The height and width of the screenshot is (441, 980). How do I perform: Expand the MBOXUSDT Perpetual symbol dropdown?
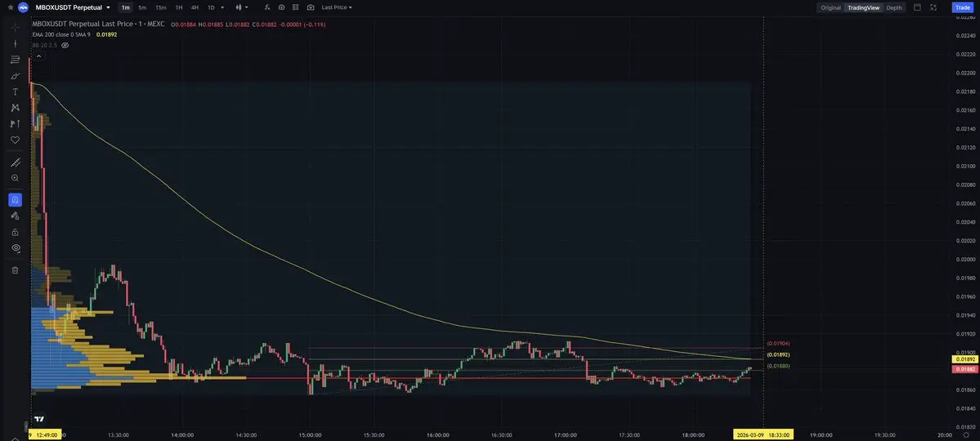point(108,7)
